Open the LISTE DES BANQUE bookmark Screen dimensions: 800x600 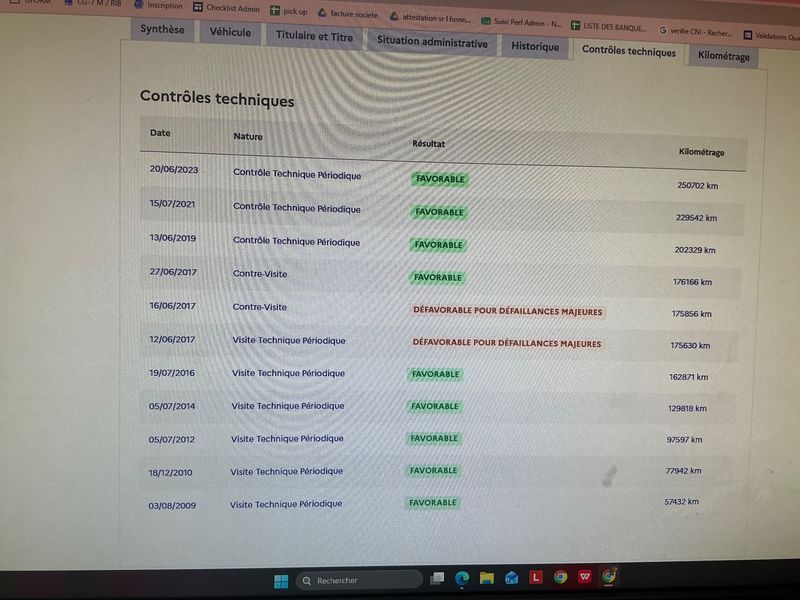tap(608, 27)
